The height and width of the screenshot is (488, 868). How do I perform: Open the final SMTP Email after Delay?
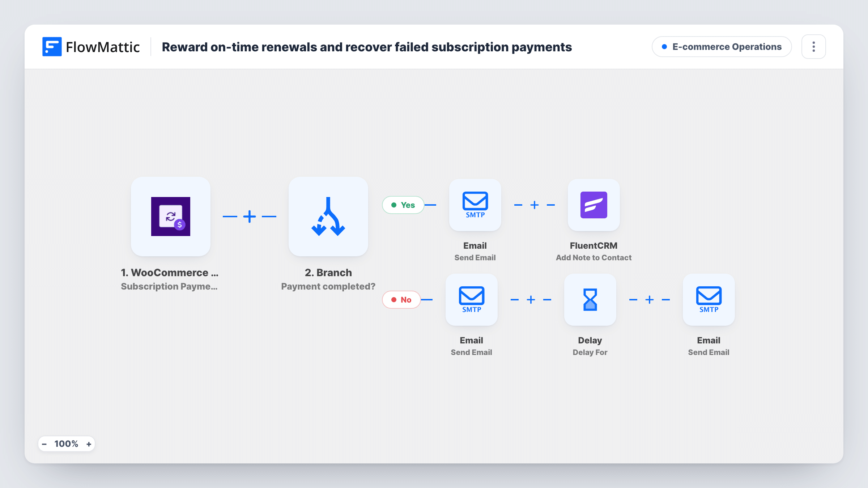[709, 300]
